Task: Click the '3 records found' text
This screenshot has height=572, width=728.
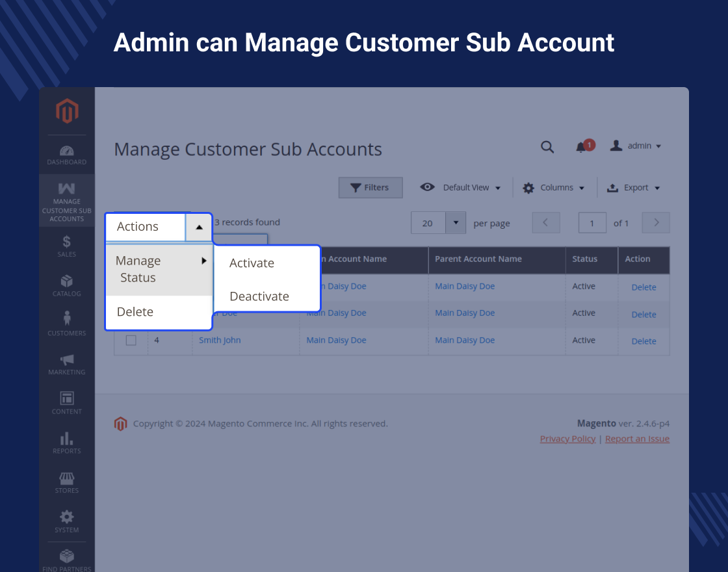Action: tap(247, 222)
